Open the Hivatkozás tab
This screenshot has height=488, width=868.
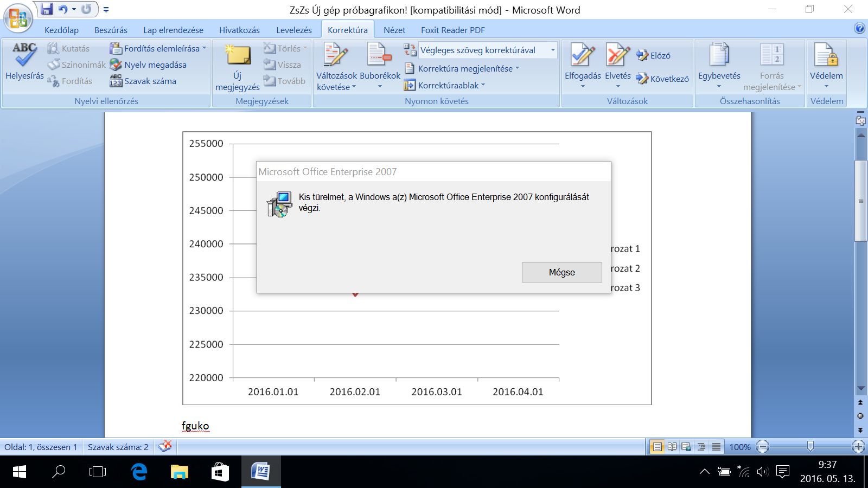[x=239, y=30]
